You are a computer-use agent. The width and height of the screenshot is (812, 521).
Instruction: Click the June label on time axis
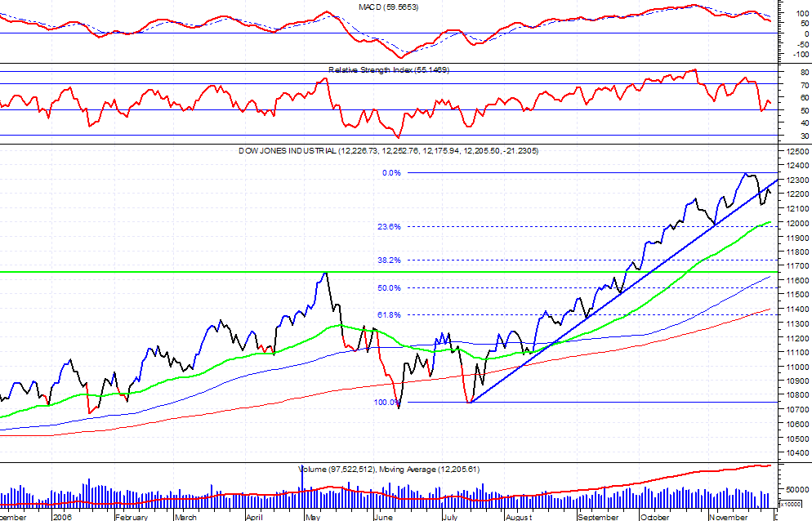click(382, 517)
